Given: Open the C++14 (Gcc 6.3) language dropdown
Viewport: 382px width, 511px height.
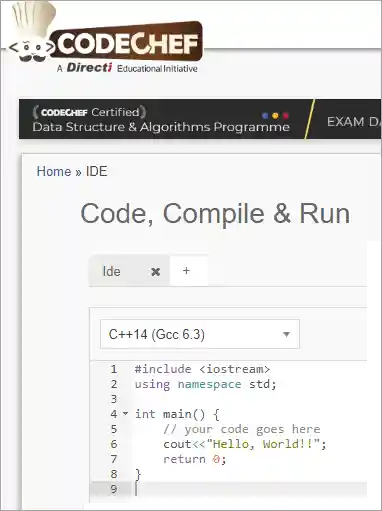Looking at the screenshot, I should (200, 334).
